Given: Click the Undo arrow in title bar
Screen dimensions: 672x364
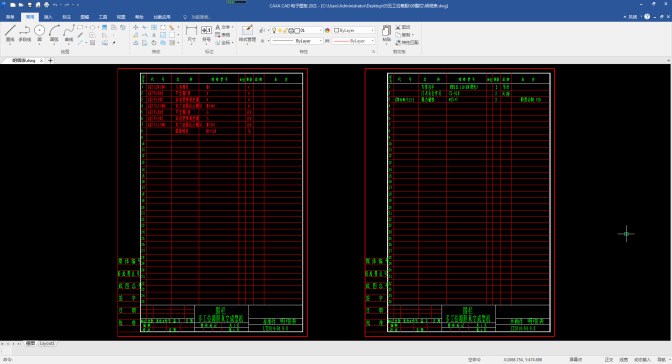Looking at the screenshot, I should point(54,5).
